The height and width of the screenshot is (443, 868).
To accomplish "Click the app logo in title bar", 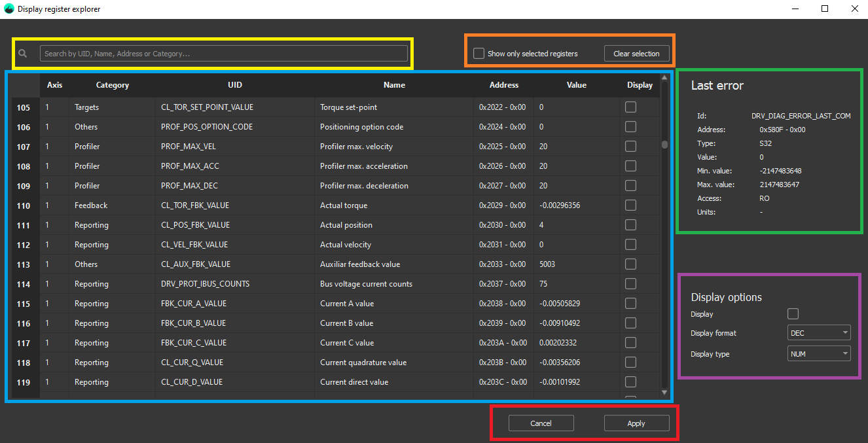I will [x=9, y=9].
